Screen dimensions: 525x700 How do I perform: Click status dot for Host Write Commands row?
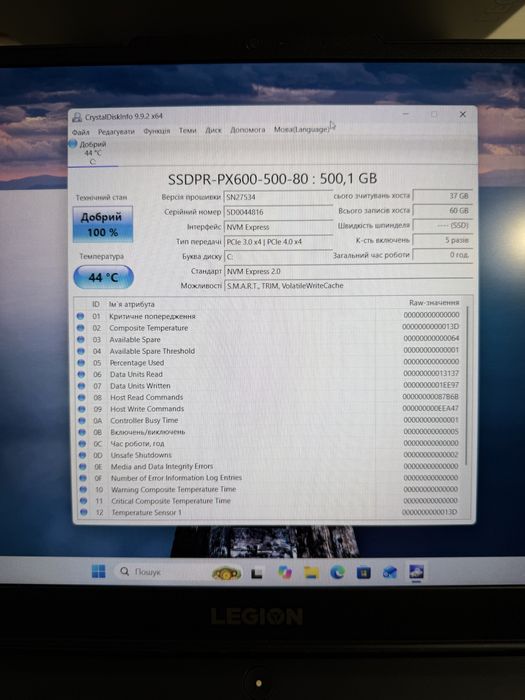pos(82,409)
